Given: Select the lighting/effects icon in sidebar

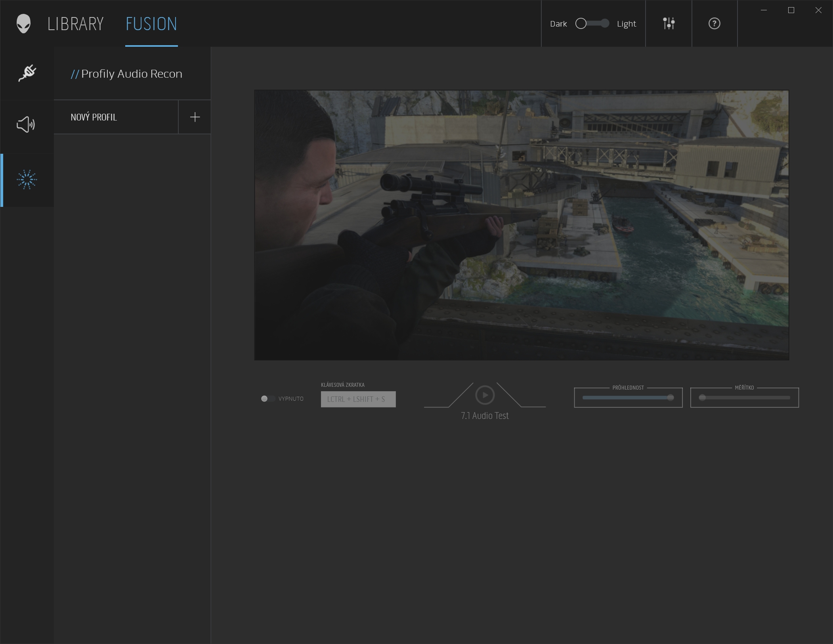Looking at the screenshot, I should pyautogui.click(x=27, y=179).
